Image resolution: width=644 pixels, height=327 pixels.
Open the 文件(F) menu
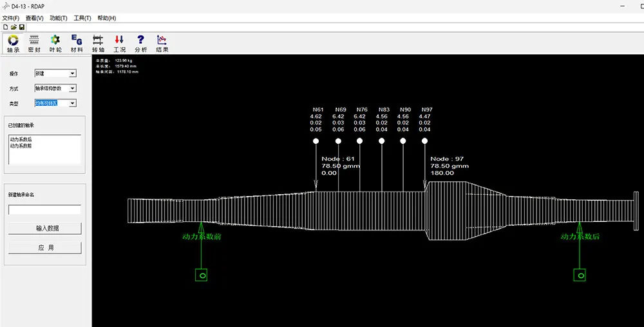[x=11, y=18]
